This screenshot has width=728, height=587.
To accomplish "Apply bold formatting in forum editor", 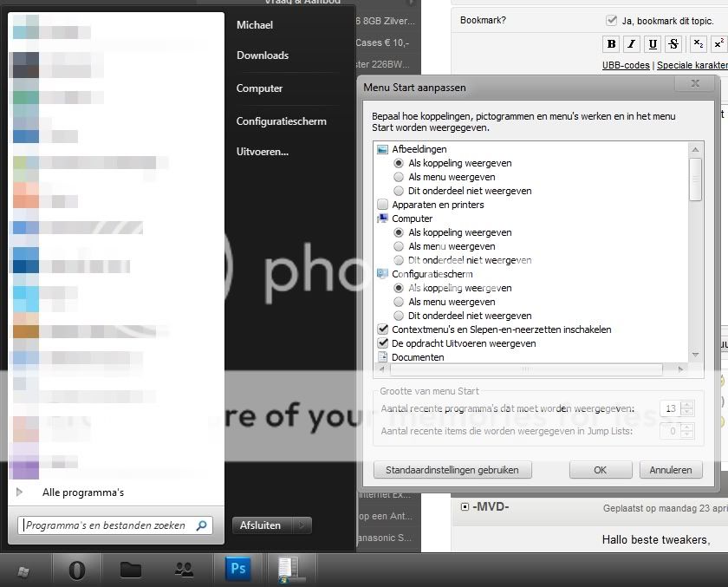I will [612, 44].
